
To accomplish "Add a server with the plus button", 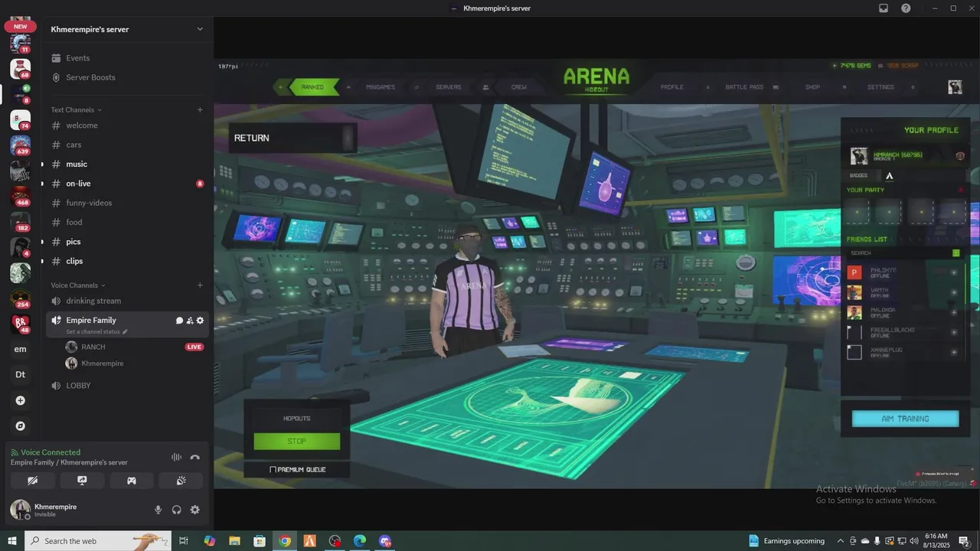I will pyautogui.click(x=20, y=400).
